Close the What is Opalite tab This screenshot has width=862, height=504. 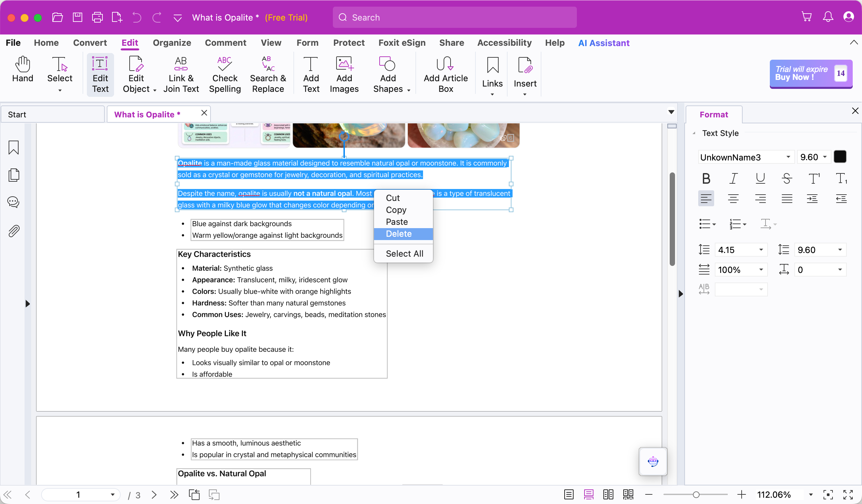(x=204, y=113)
